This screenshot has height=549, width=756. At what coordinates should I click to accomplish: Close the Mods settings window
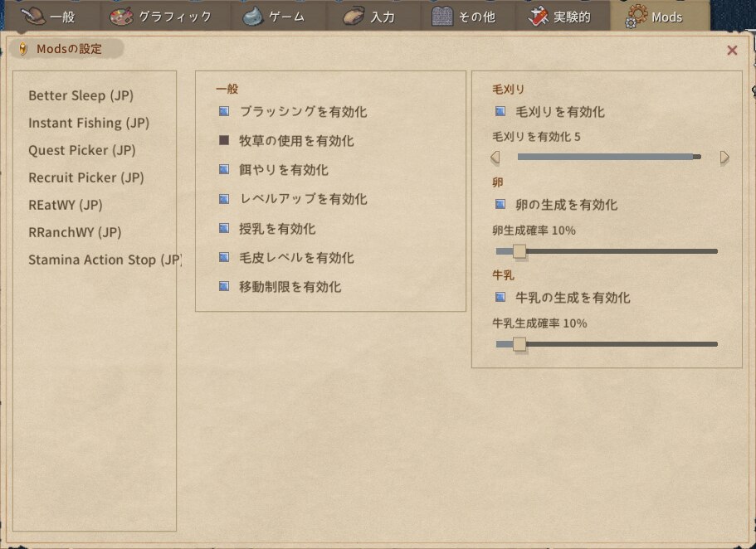point(732,51)
